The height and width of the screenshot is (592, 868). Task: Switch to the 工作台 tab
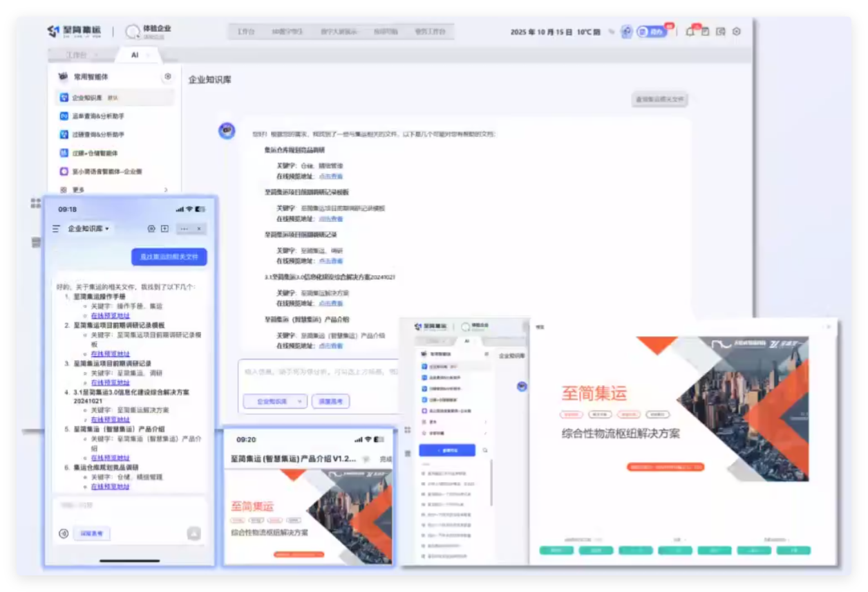[76, 55]
